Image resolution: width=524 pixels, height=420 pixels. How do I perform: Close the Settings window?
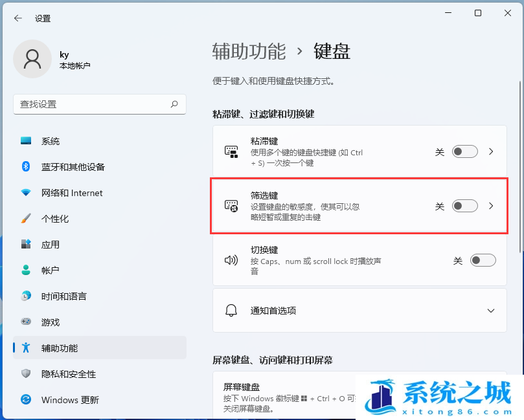pyautogui.click(x=508, y=13)
